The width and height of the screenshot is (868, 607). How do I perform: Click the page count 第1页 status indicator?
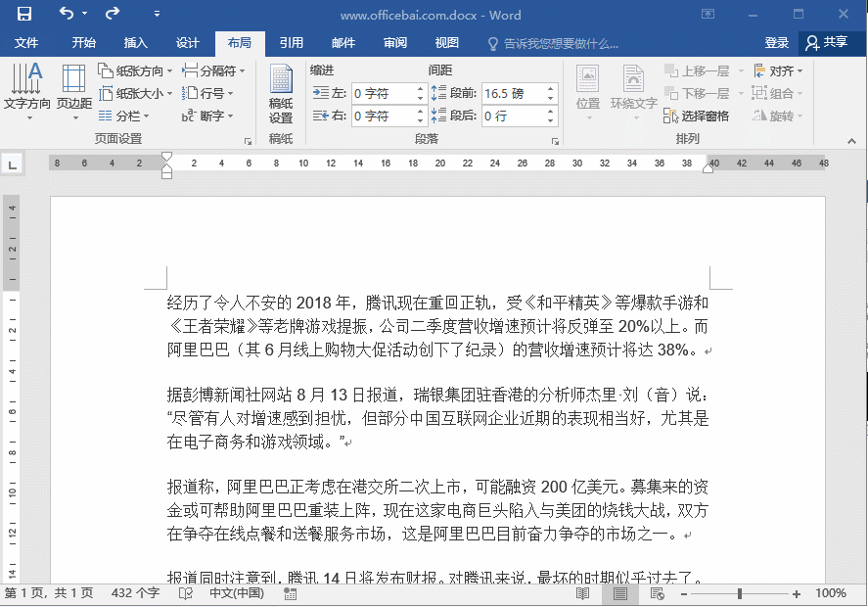pos(49,593)
